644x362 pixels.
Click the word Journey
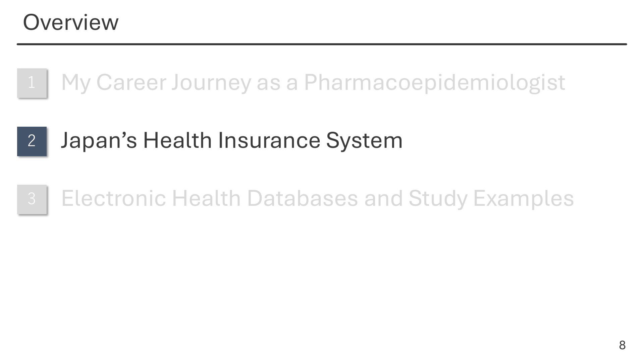tap(211, 83)
